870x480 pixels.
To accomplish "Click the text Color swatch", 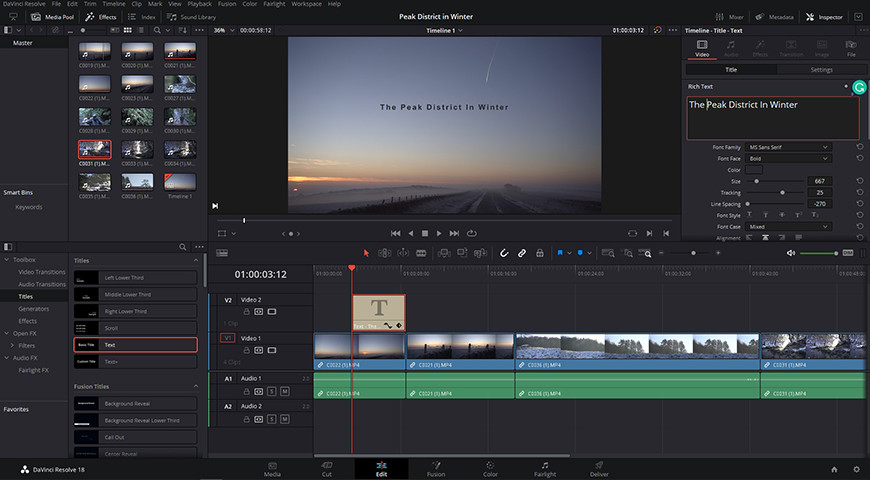I will 753,170.
